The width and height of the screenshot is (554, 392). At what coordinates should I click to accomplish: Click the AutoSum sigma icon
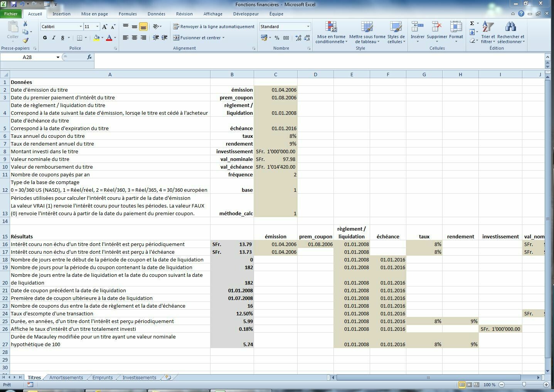coord(472,23)
